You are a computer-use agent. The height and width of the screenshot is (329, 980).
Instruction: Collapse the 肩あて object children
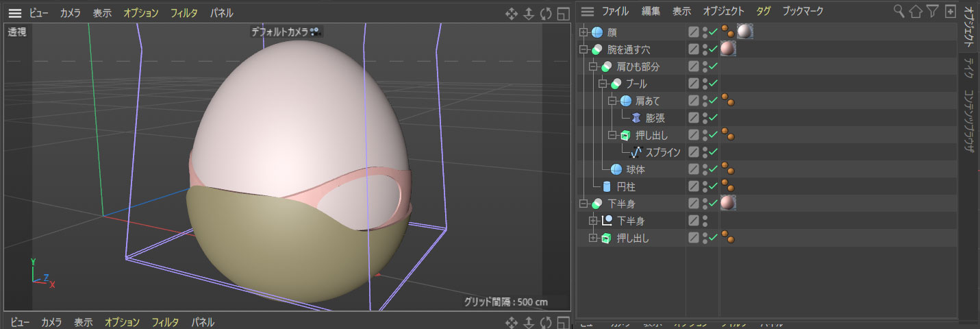click(x=612, y=101)
